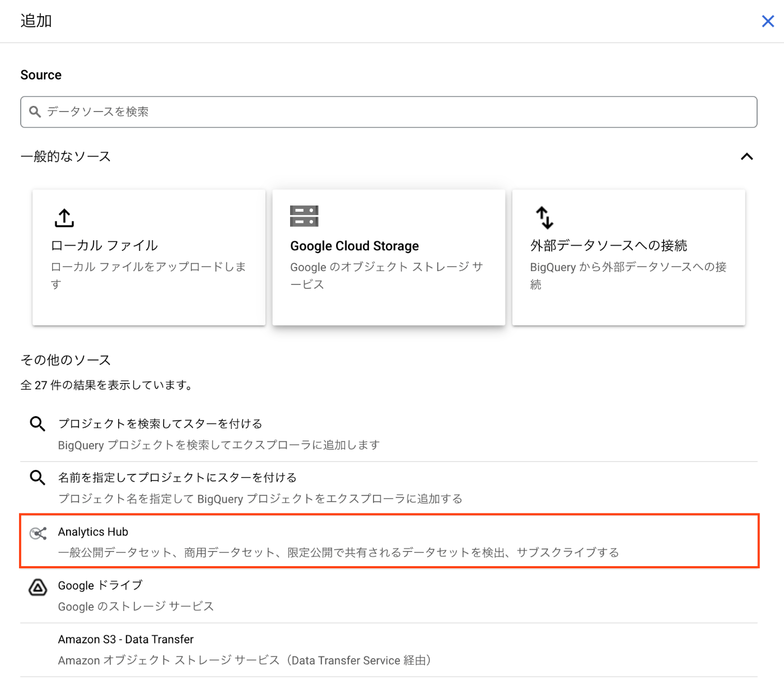The image size is (784, 686).
Task: Select Amazon S3 - Data Transfer source
Action: (389, 650)
